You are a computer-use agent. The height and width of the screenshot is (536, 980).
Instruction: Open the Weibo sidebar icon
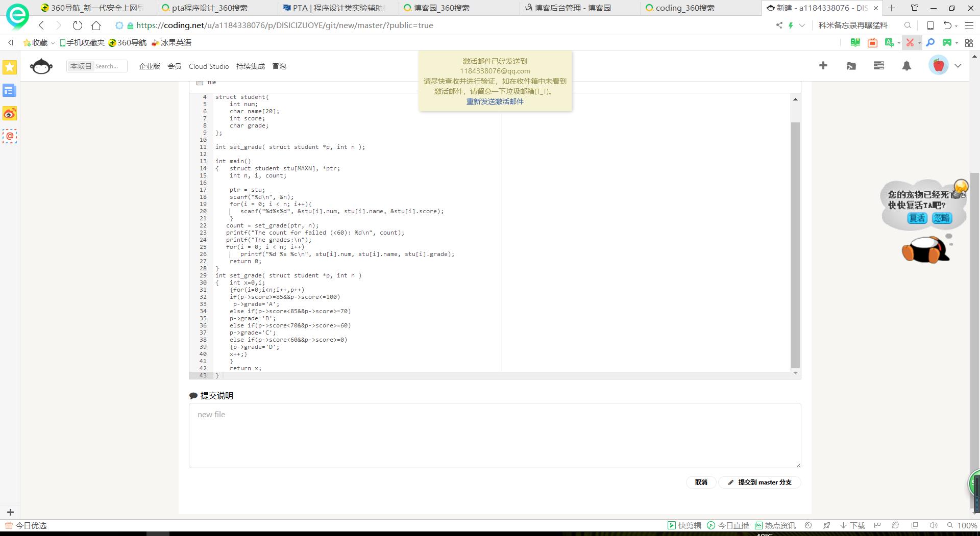point(10,114)
